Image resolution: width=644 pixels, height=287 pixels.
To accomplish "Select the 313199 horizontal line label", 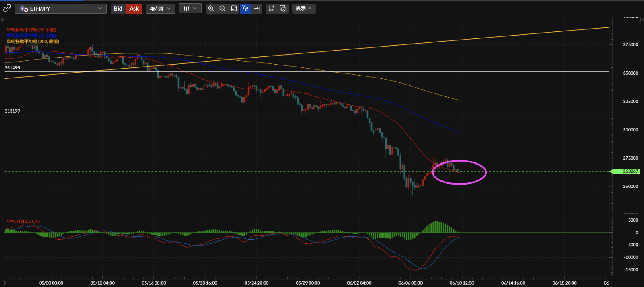I will pos(12,111).
